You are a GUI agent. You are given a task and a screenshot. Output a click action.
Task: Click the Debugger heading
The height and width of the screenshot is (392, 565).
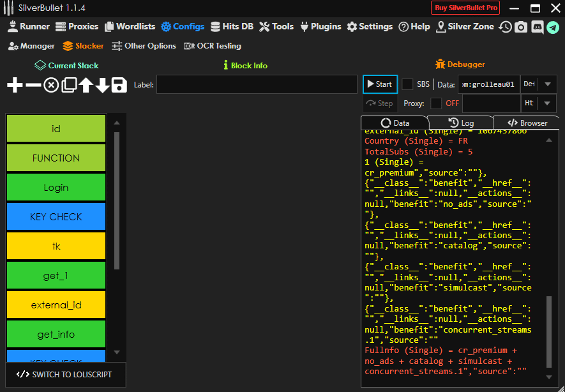pyautogui.click(x=460, y=64)
